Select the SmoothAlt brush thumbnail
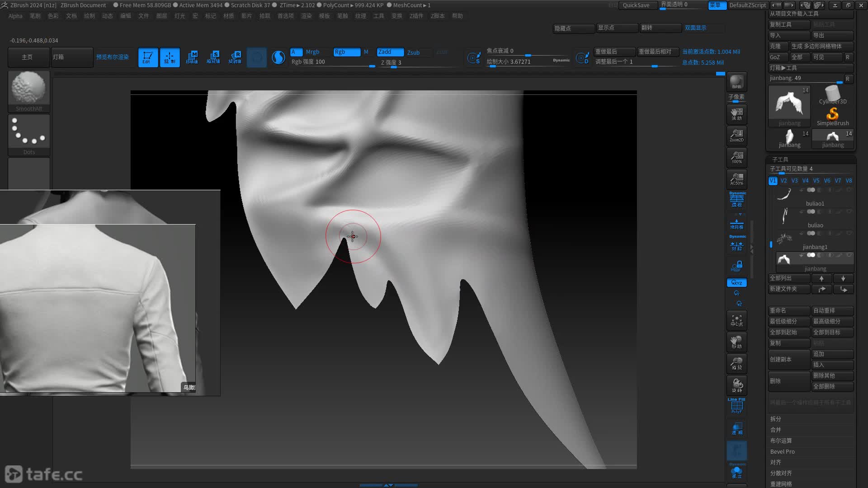This screenshot has width=868, height=488. click(x=29, y=91)
